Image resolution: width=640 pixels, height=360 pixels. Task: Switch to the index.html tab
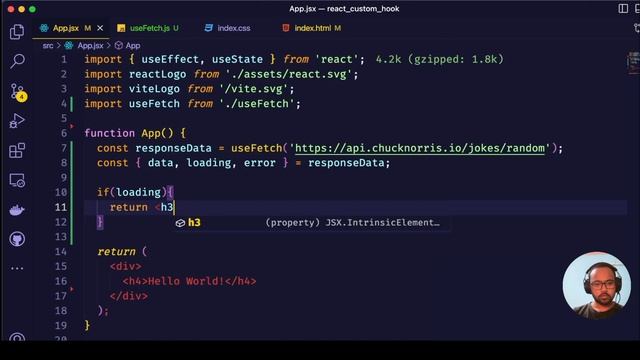[313, 28]
